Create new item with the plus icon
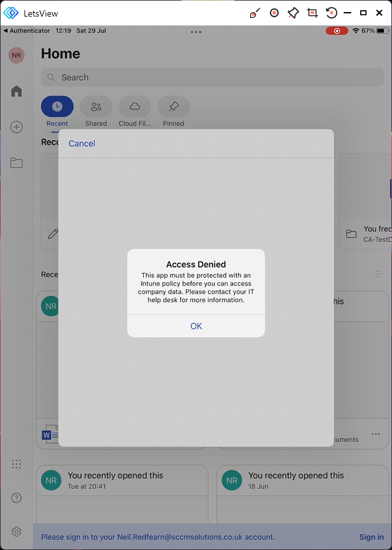 tap(17, 127)
